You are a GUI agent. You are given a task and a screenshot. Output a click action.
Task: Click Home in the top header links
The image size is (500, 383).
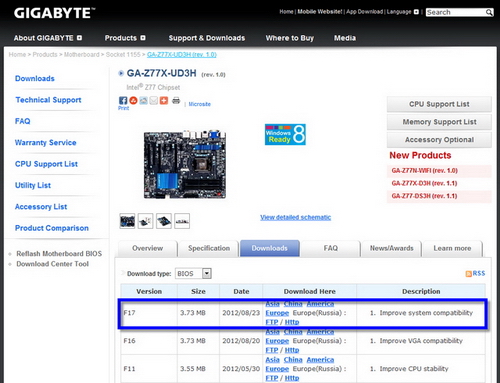(286, 12)
